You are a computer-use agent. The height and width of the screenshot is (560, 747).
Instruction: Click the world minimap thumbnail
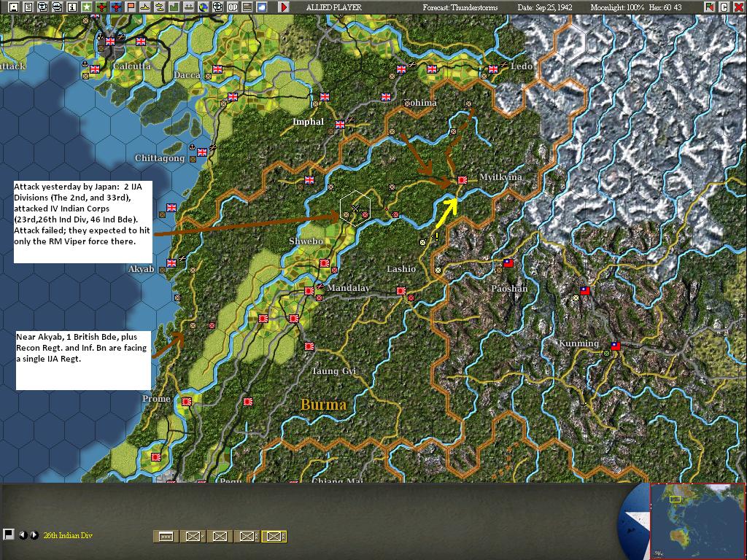click(x=697, y=521)
